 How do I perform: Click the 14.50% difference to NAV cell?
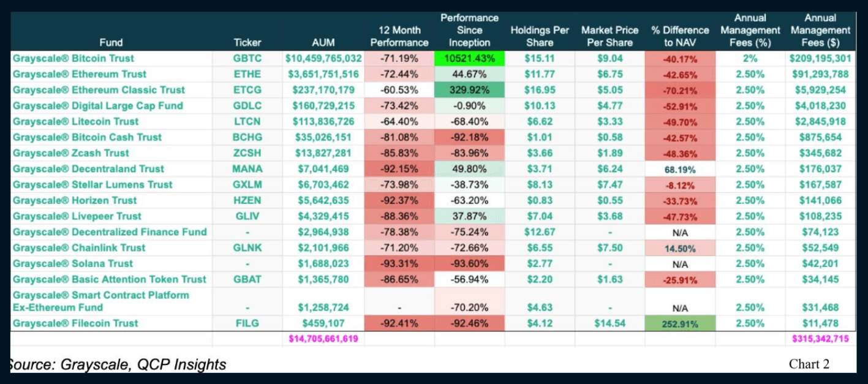pyautogui.click(x=680, y=248)
